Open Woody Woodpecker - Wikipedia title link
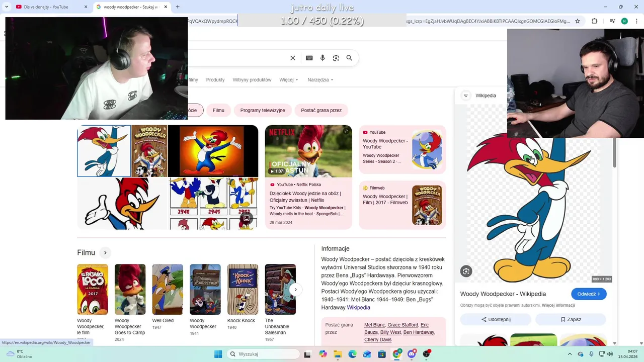This screenshot has height=362, width=644. (x=503, y=294)
